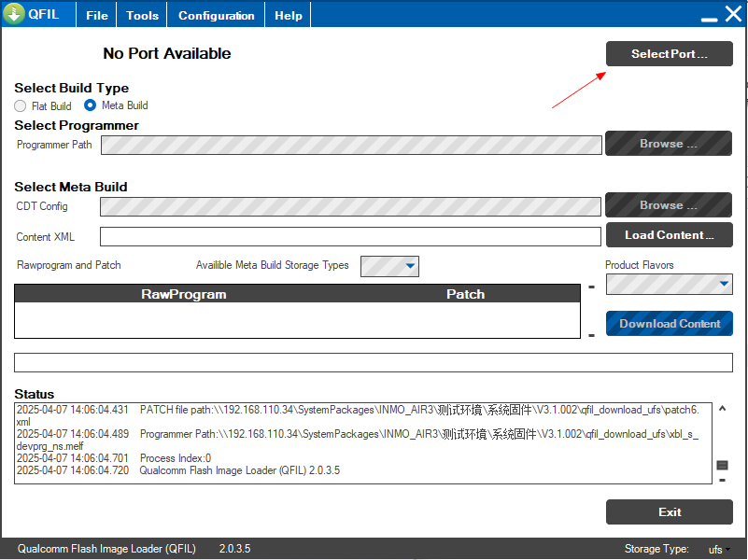Select the Flat Build radio button

pos(21,106)
